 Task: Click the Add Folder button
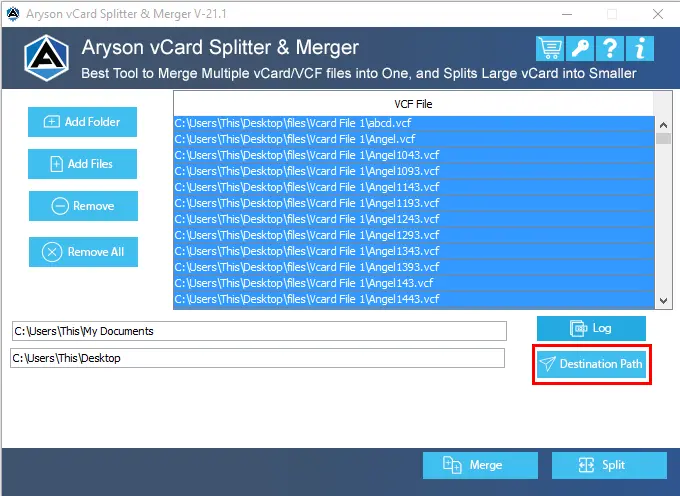[x=82, y=122]
